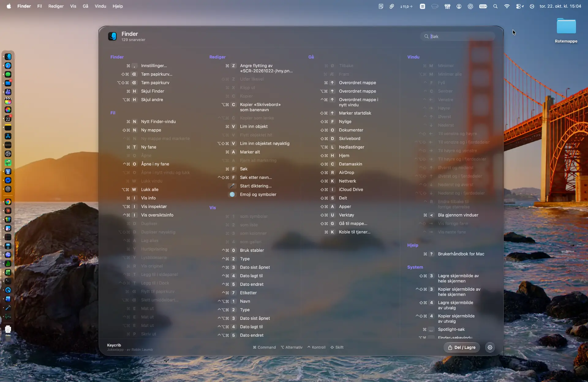The height and width of the screenshot is (382, 588).
Task: Click the 'Tøm papirkurv...' shortcut row
Action: (x=147, y=74)
